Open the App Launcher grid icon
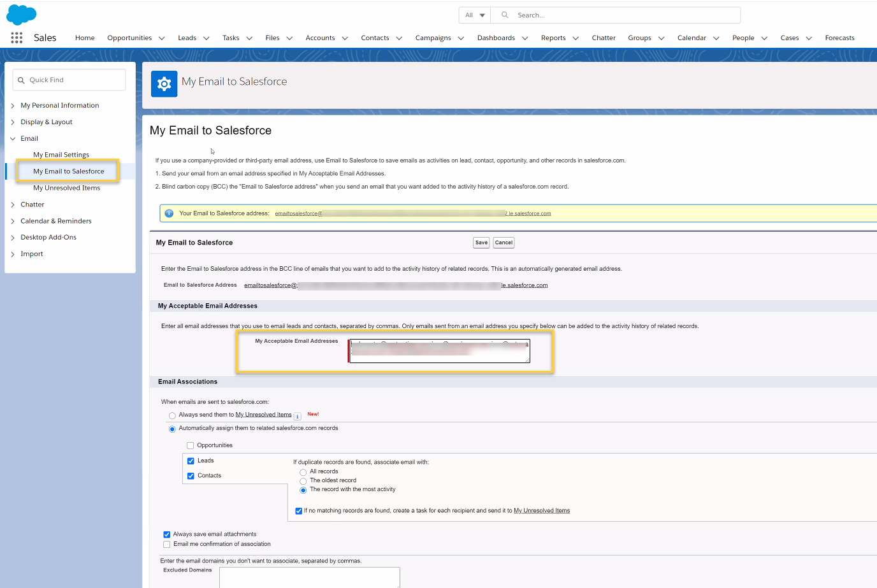Viewport: 877px width, 588px height. tap(17, 38)
